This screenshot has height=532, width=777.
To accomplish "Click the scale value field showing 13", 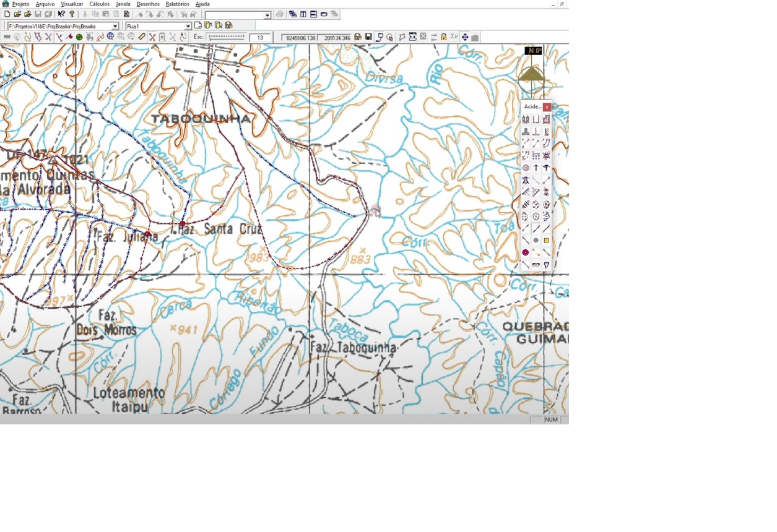I will click(260, 38).
